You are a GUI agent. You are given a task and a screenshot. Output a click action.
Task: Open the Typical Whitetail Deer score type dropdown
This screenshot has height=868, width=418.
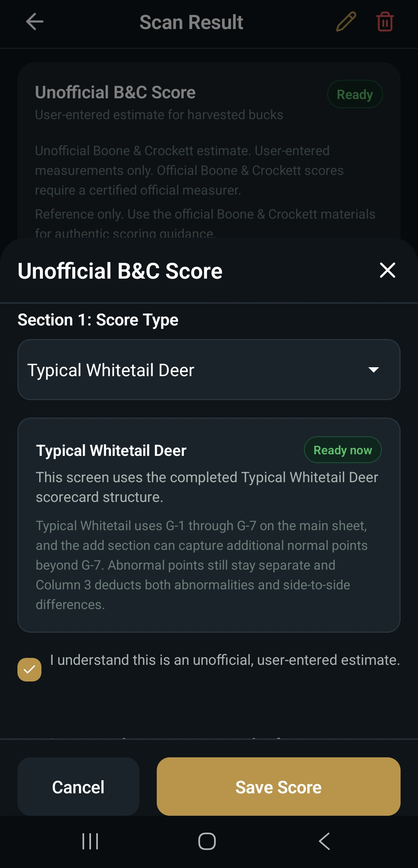pos(209,370)
